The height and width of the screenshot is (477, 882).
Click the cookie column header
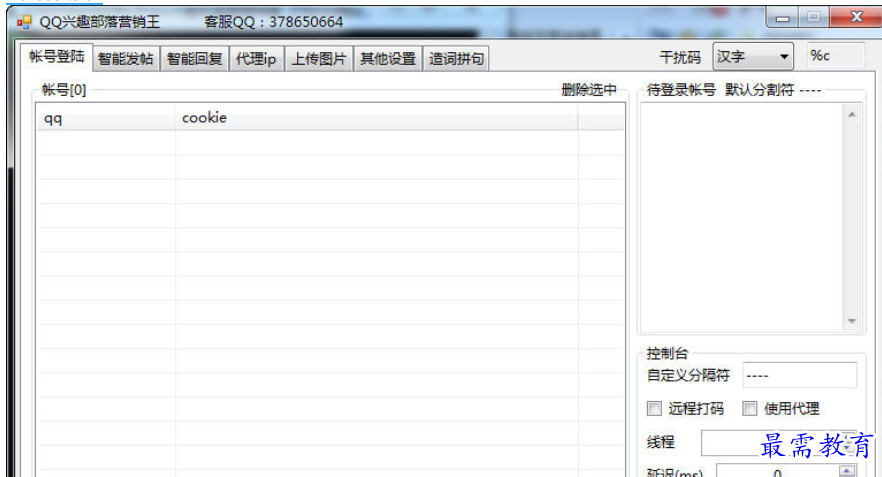(376, 118)
